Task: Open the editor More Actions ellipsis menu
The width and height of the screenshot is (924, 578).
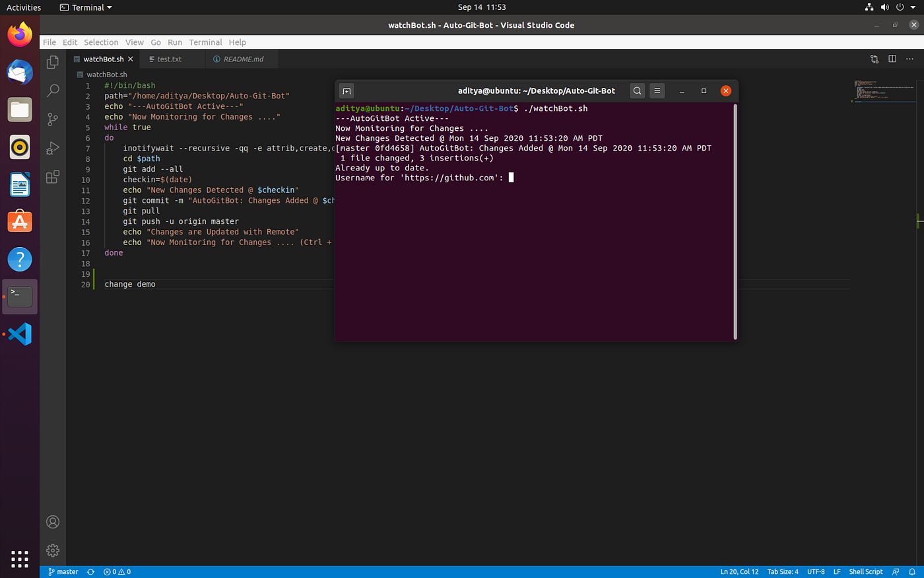Action: tap(909, 59)
